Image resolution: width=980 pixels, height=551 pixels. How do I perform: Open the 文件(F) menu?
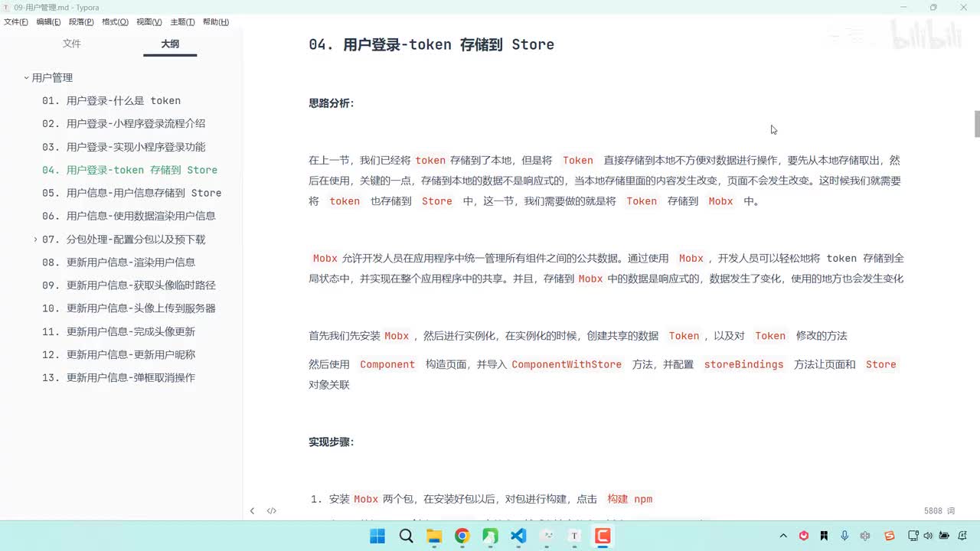[16, 22]
